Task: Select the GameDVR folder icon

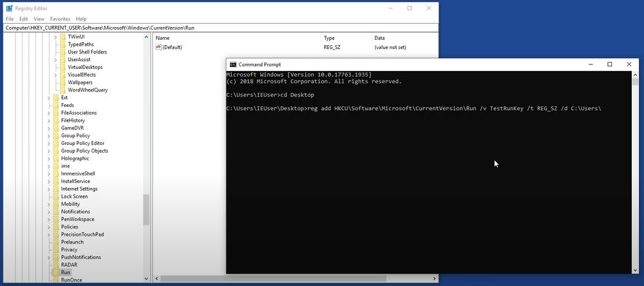Action: 56,128
